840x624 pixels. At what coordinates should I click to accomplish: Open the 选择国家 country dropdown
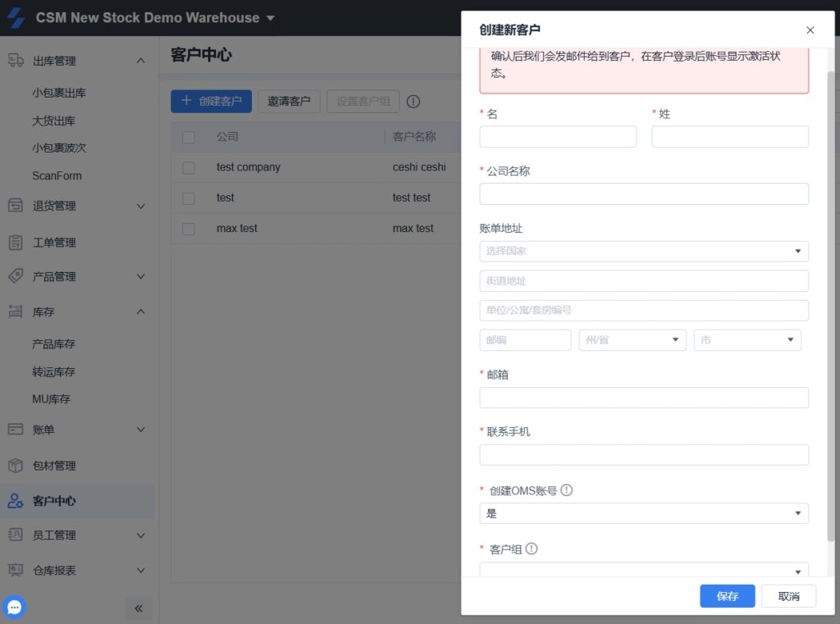[644, 251]
